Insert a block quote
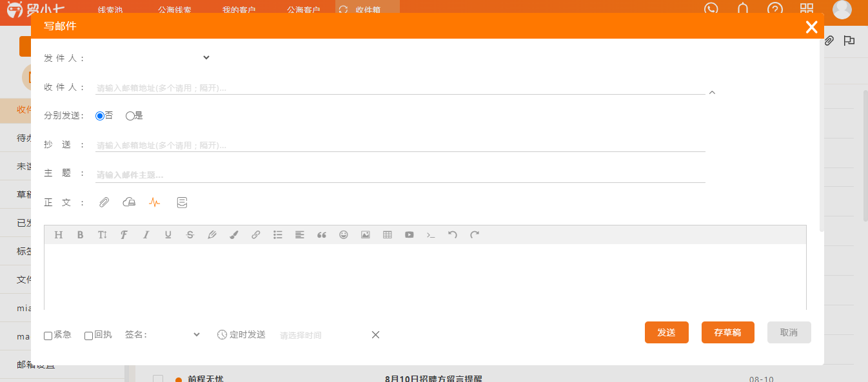The height and width of the screenshot is (382, 868). (x=322, y=235)
